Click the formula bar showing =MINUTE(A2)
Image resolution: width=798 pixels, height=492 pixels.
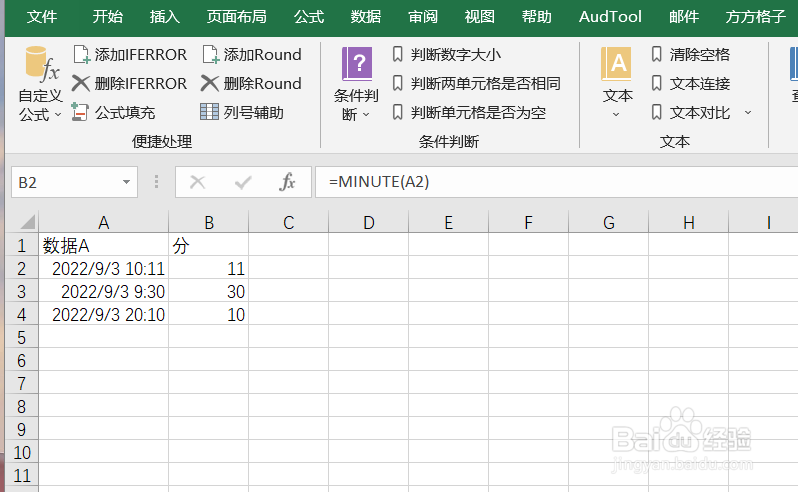tap(556, 182)
